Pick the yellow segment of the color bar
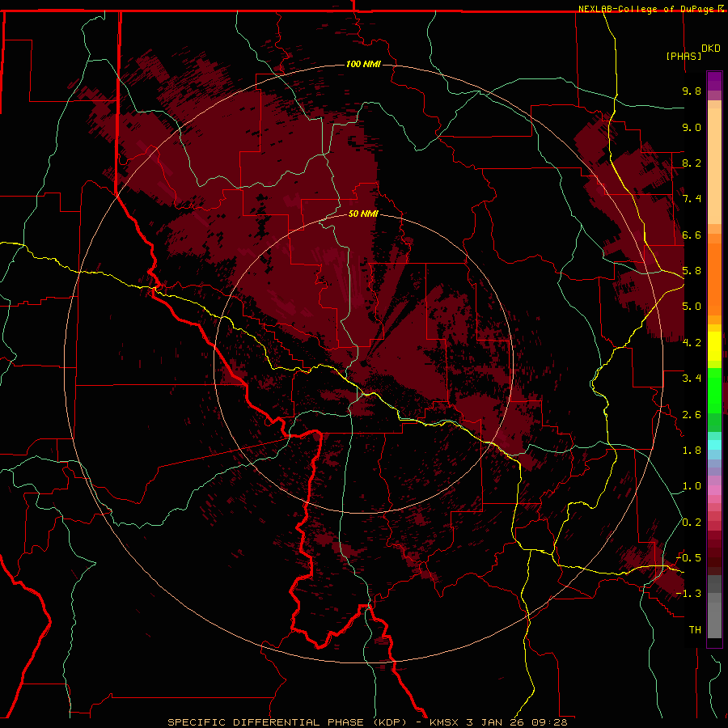Screen dimensions: 728x728 tap(714, 346)
